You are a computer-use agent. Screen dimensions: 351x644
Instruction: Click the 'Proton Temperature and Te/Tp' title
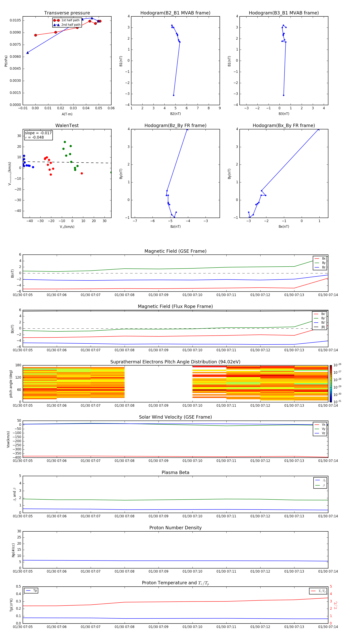coord(175,583)
